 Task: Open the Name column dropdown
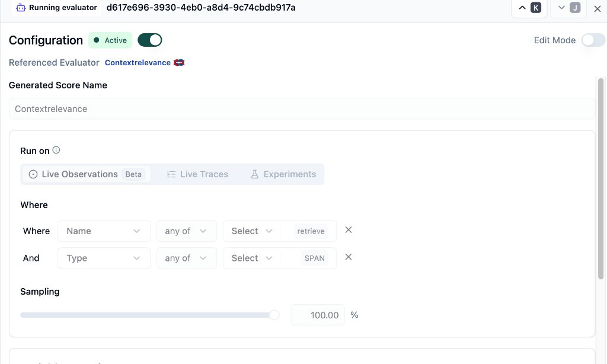104,231
